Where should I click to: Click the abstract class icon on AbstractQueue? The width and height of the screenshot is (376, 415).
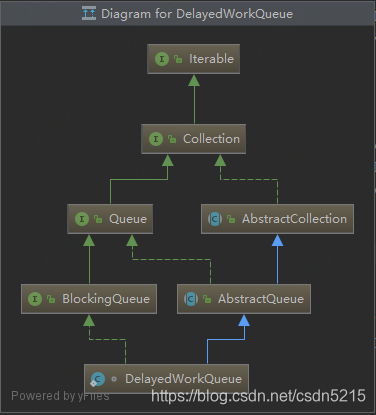(191, 299)
